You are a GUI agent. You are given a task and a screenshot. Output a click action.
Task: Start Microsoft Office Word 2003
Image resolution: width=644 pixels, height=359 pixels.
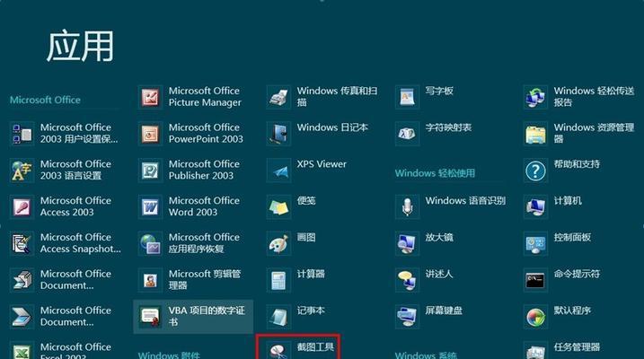coord(192,206)
